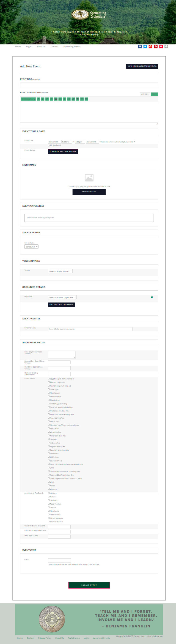
Task: Open Create or Find a Venue dropdown
Action: [x=60, y=271]
